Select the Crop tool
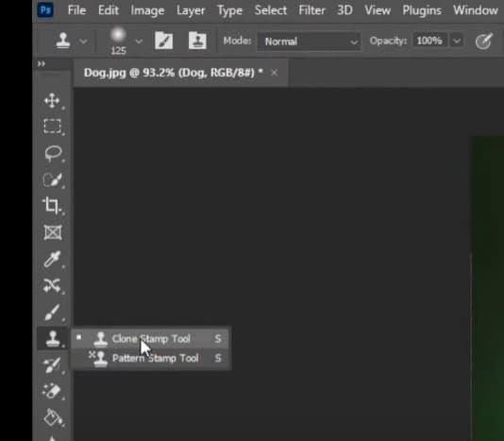504x441 pixels. pyautogui.click(x=52, y=205)
